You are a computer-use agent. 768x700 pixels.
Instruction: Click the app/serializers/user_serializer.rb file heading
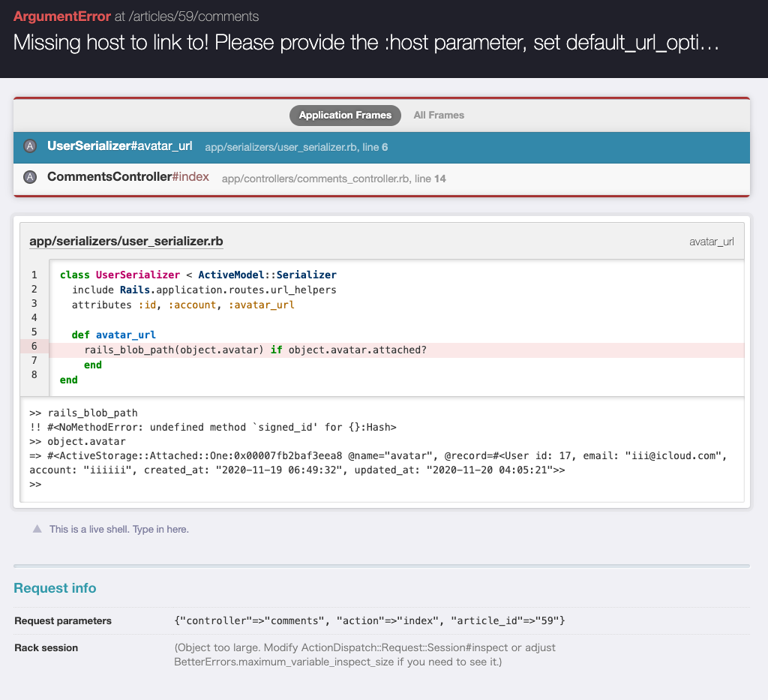[126, 242]
